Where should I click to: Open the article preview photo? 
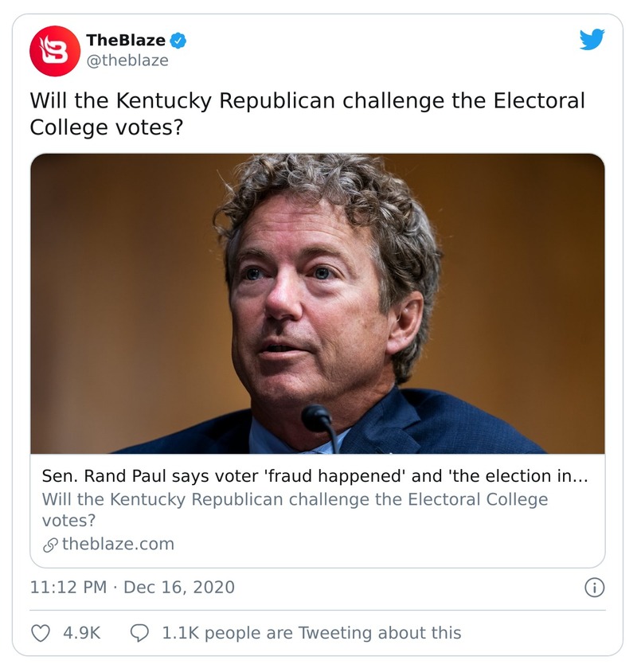317,303
